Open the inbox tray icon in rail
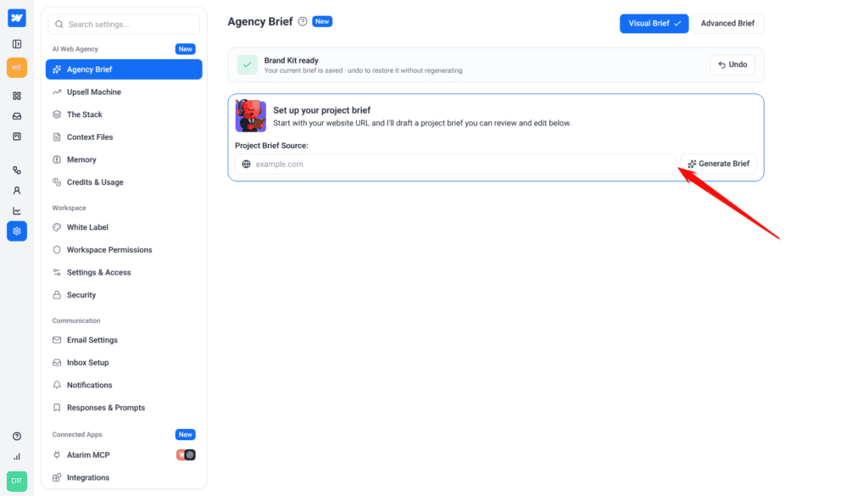The height and width of the screenshot is (496, 868). point(17,116)
